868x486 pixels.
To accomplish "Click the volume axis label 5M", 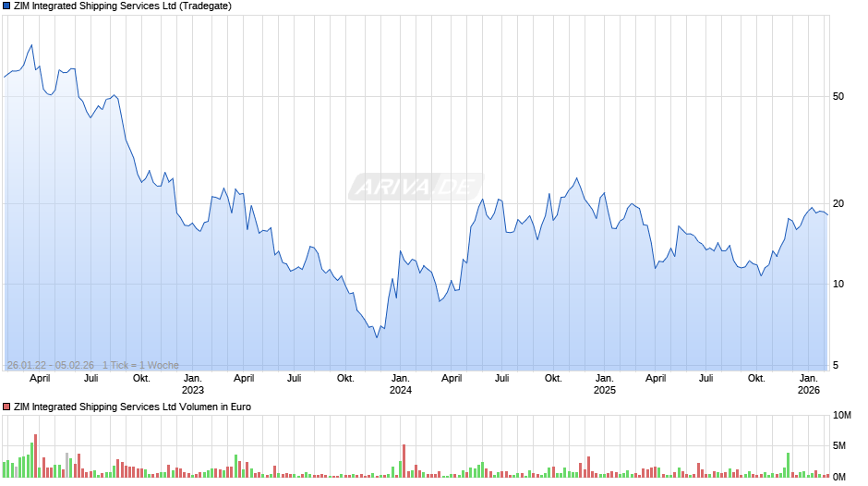I will point(839,445).
